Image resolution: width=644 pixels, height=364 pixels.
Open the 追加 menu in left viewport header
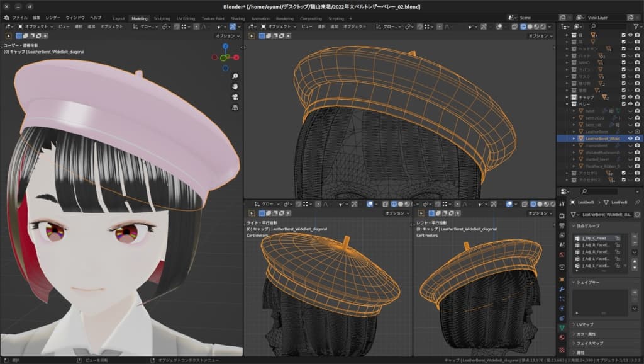(91, 27)
